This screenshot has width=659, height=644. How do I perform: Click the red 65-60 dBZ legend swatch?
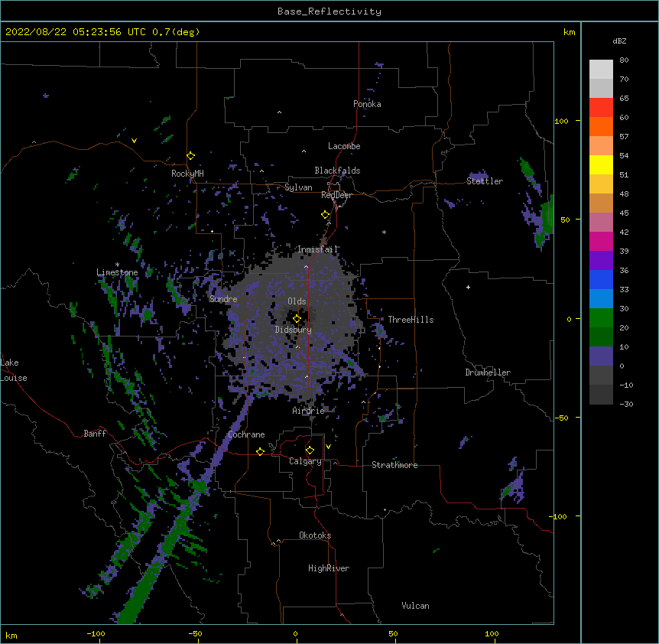pos(601,108)
